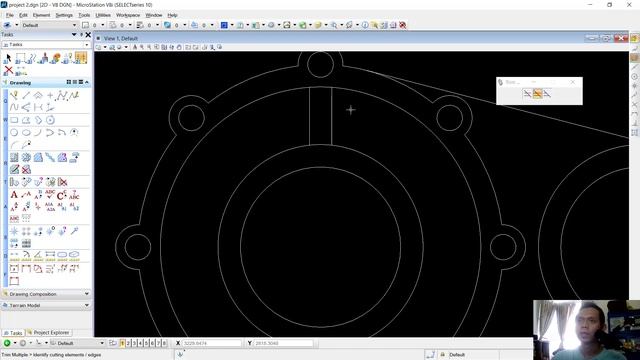
Task: Toggle view 5 button in view groups
Action: pos(147,343)
